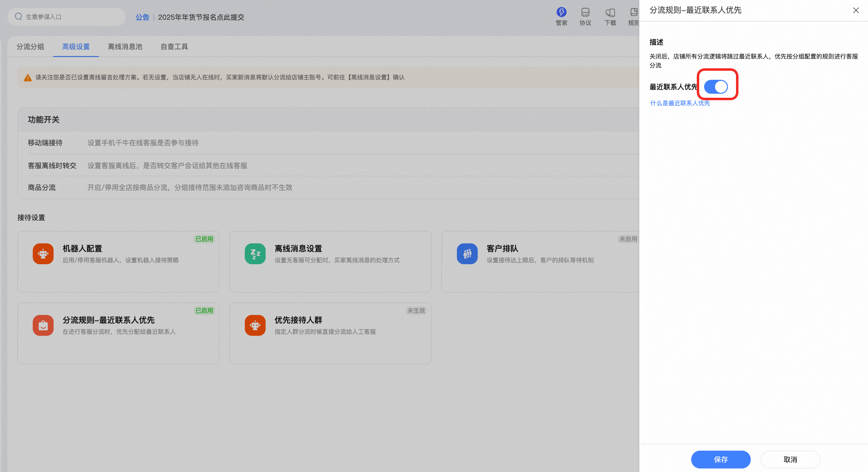Click the 机器人配置 robot icon
Viewport: 868px width, 472px height.
coord(43,254)
